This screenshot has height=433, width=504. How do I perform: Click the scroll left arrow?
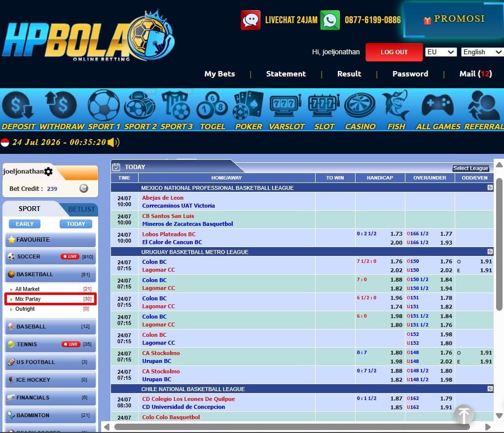[107, 427]
